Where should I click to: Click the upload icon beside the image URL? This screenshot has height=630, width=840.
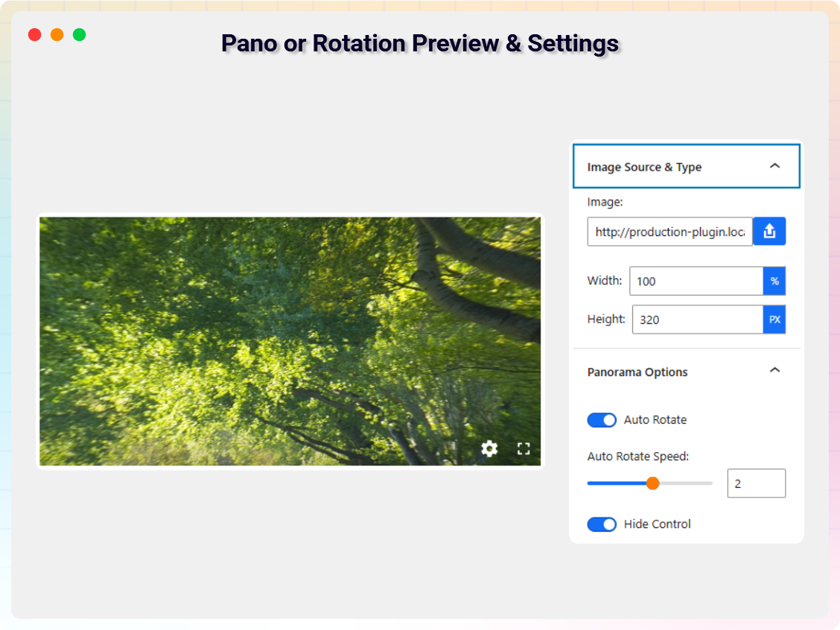point(769,231)
